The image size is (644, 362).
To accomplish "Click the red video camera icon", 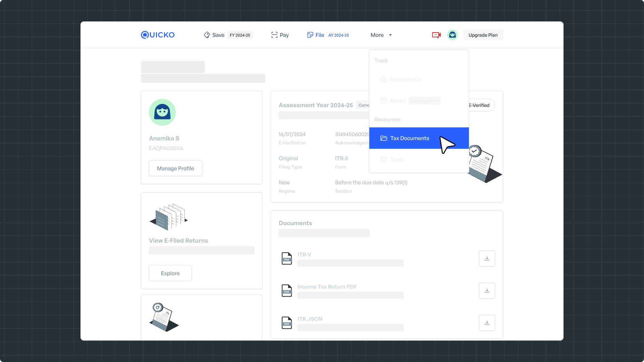I will pos(436,35).
